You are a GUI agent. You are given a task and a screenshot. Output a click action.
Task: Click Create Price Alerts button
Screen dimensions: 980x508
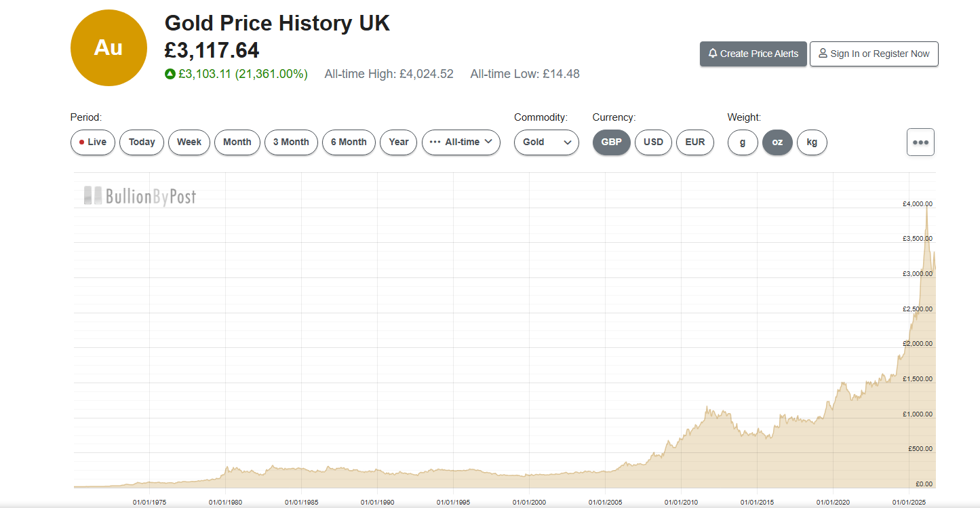point(753,54)
